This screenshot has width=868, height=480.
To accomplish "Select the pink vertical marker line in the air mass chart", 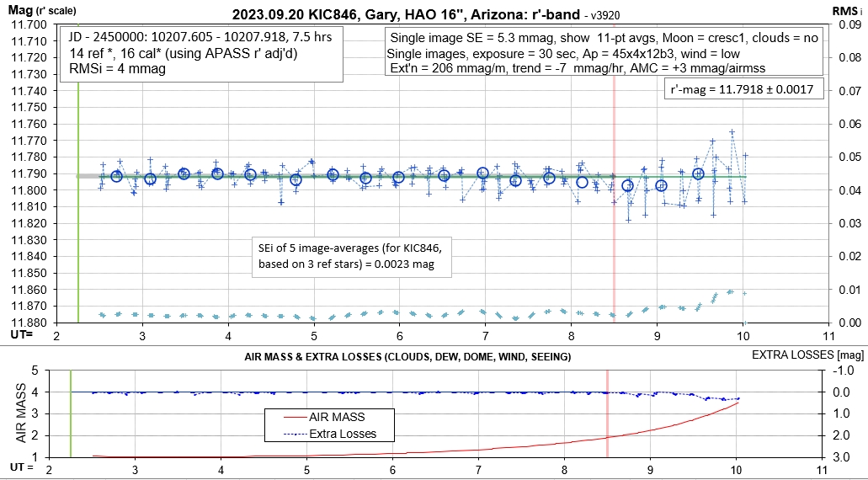I will 607,413.
